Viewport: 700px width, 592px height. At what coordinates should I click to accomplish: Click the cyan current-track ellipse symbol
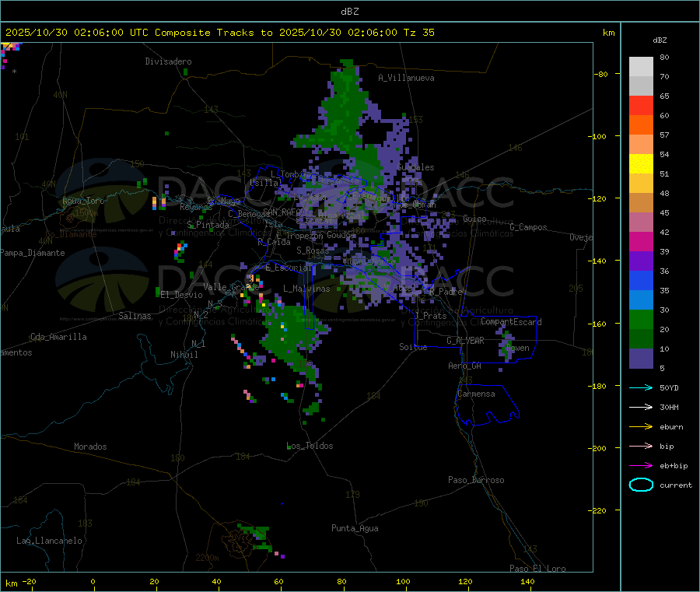641,485
